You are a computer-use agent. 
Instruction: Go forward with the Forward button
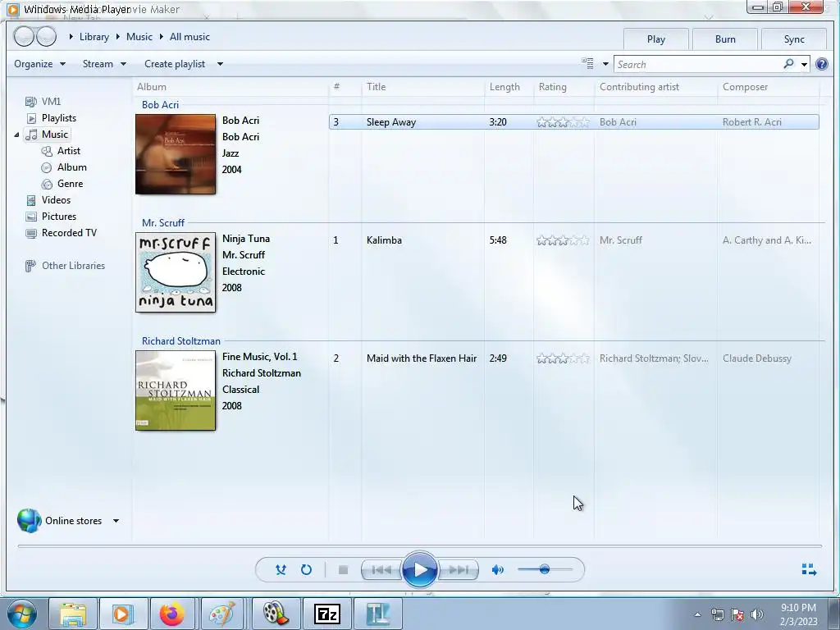[47, 36]
